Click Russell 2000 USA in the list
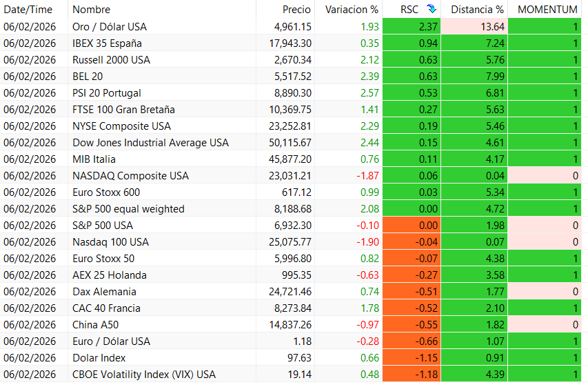This screenshot has width=588, height=387. [111, 60]
